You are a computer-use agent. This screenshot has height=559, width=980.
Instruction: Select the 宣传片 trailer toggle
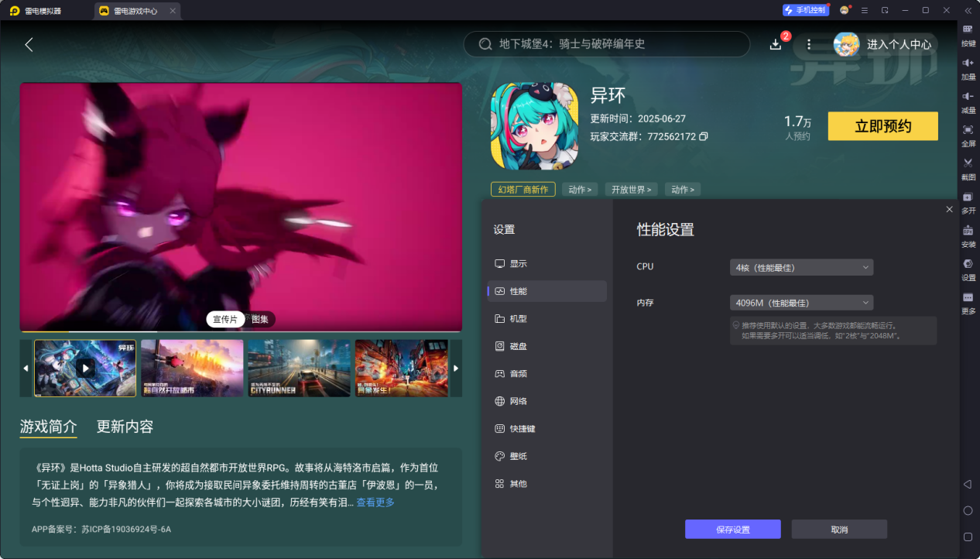[x=225, y=319]
